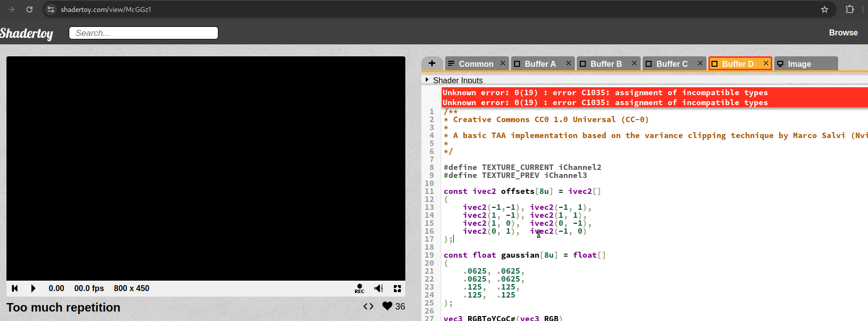
Task: Expand the Shader Inputs section
Action: coord(453,80)
